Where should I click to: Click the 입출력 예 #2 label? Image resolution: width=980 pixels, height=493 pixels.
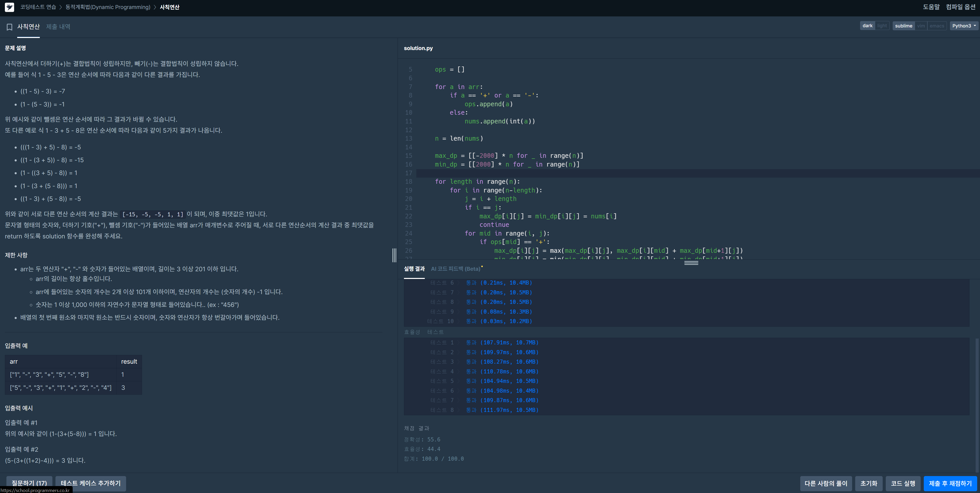click(21, 449)
